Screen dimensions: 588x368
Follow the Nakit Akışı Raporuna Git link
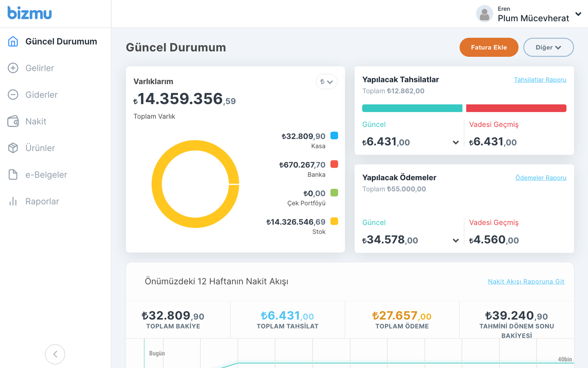pyautogui.click(x=526, y=282)
